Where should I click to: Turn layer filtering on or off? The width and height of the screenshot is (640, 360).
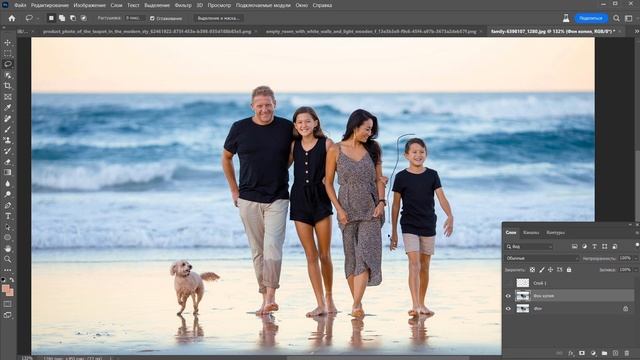click(x=637, y=245)
